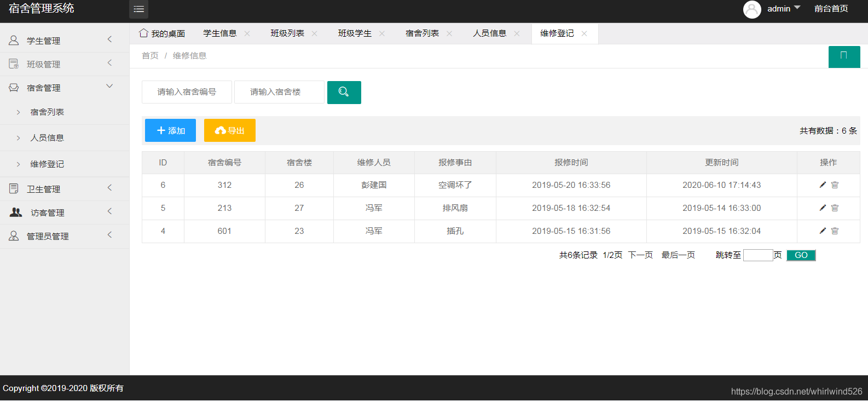Toggle the sidebar hamburger menu icon
The image size is (868, 402).
coord(139,9)
